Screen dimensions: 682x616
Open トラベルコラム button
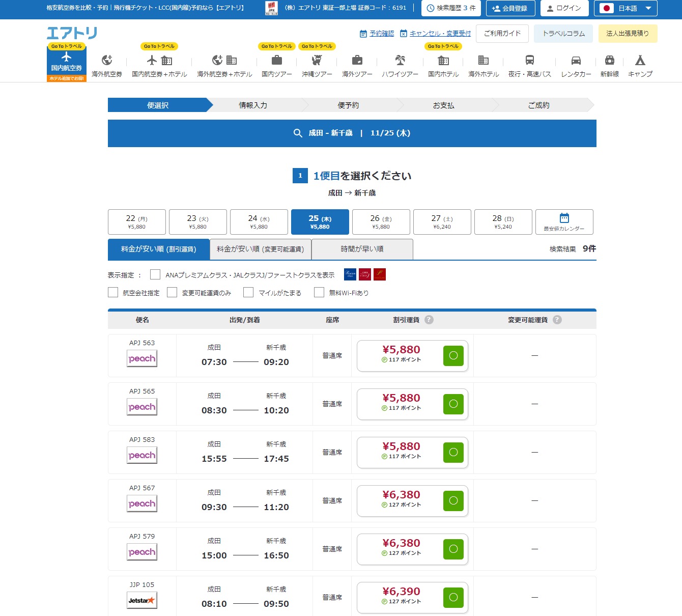coord(564,34)
